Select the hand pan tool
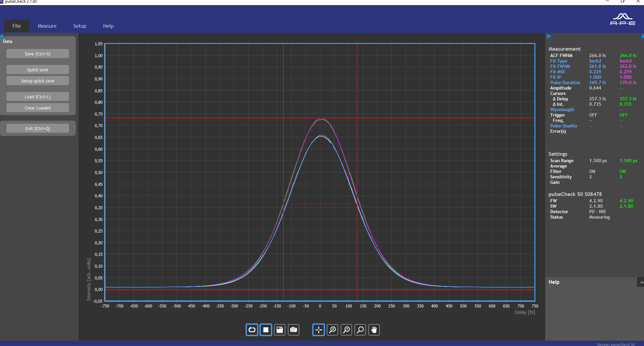 [374, 330]
